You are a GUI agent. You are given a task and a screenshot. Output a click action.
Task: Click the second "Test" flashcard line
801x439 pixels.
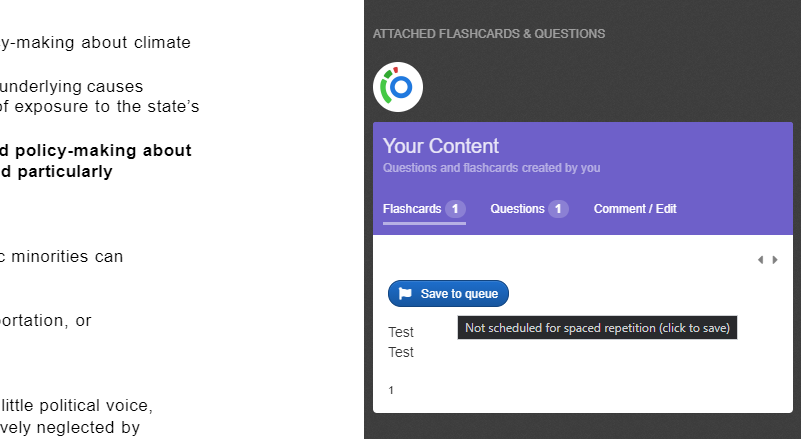[x=401, y=352]
